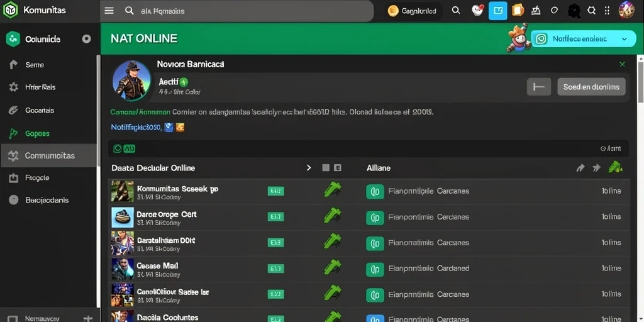This screenshot has height=322, width=644.
Task: Click the ilamt option in filter bar
Action: (611, 148)
